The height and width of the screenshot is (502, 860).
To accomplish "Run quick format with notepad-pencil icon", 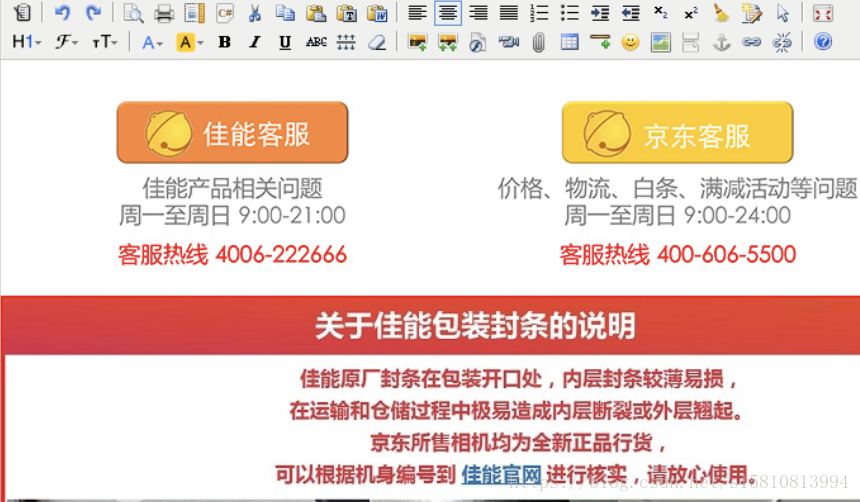I will pos(752,12).
